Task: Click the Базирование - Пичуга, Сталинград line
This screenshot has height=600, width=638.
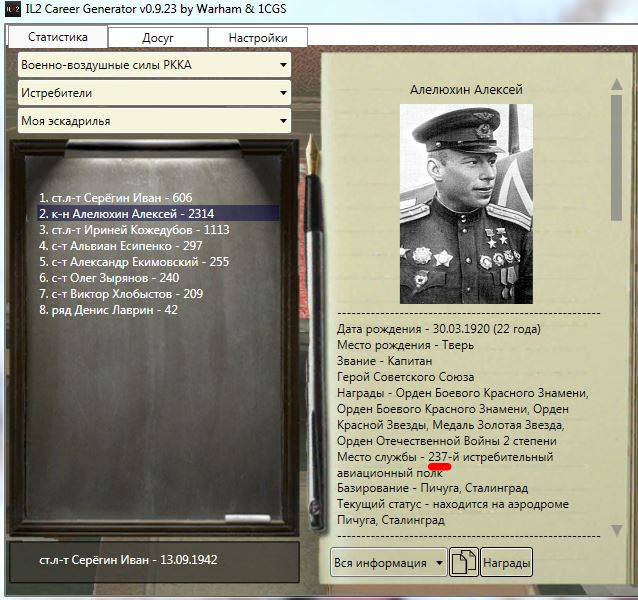Action: [432, 488]
